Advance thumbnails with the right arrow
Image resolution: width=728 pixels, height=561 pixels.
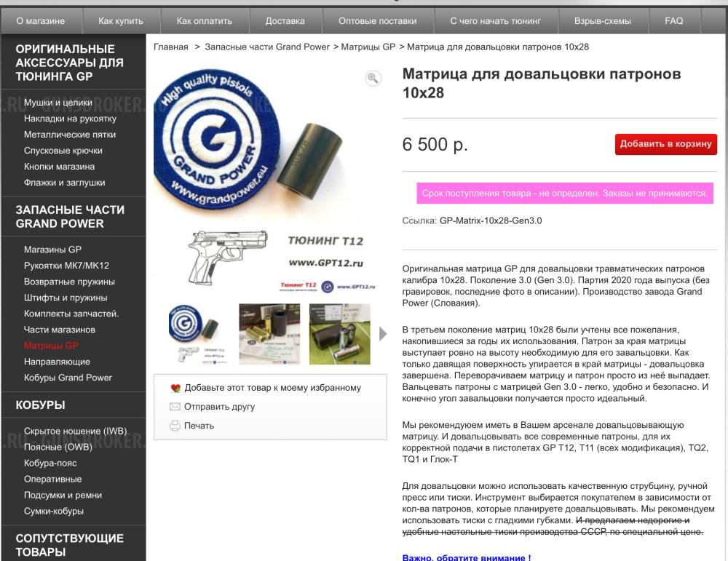point(383,334)
